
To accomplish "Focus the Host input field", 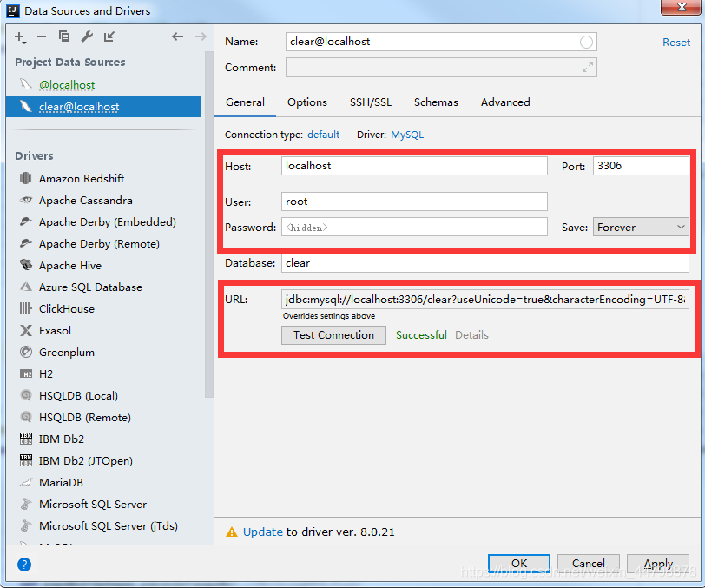I will tap(414, 166).
